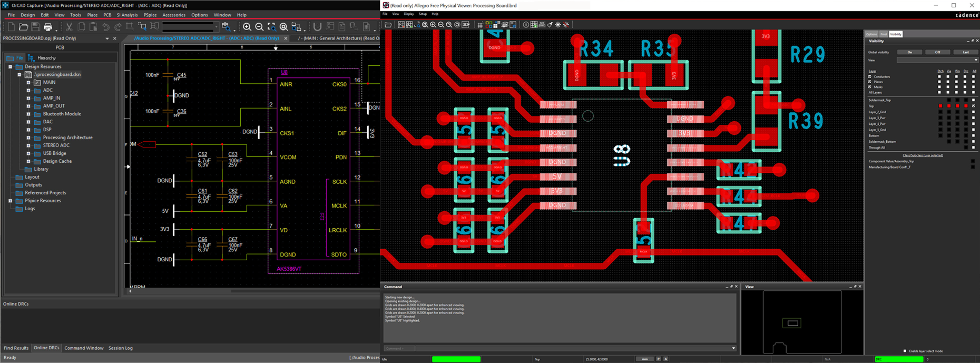Image resolution: width=980 pixels, height=363 pixels.
Task: Click the Highlight sun icon in Allegro
Action: coord(558,25)
